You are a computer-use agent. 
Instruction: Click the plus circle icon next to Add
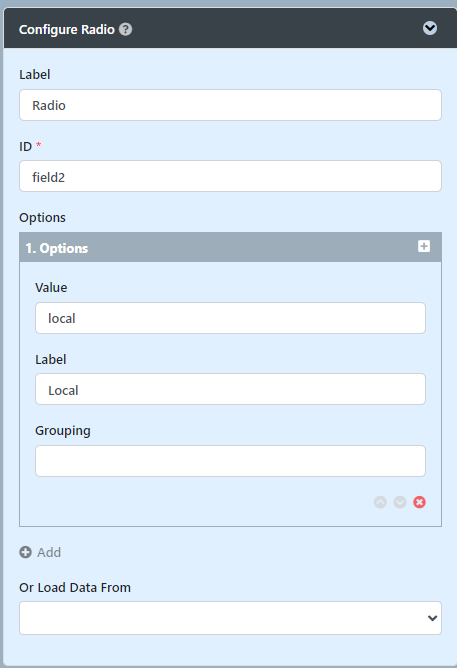pos(26,552)
